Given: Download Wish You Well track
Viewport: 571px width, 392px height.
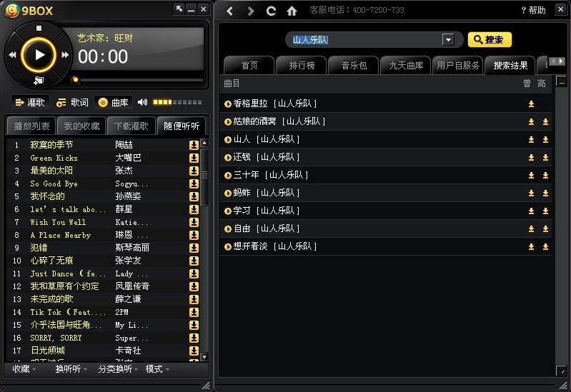Looking at the screenshot, I should tap(194, 222).
